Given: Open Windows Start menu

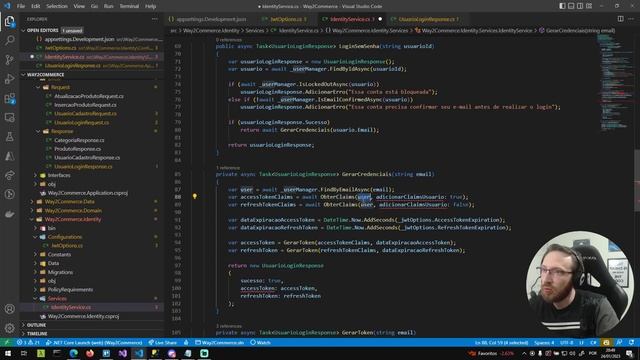Looking at the screenshot, I should click(x=8, y=353).
